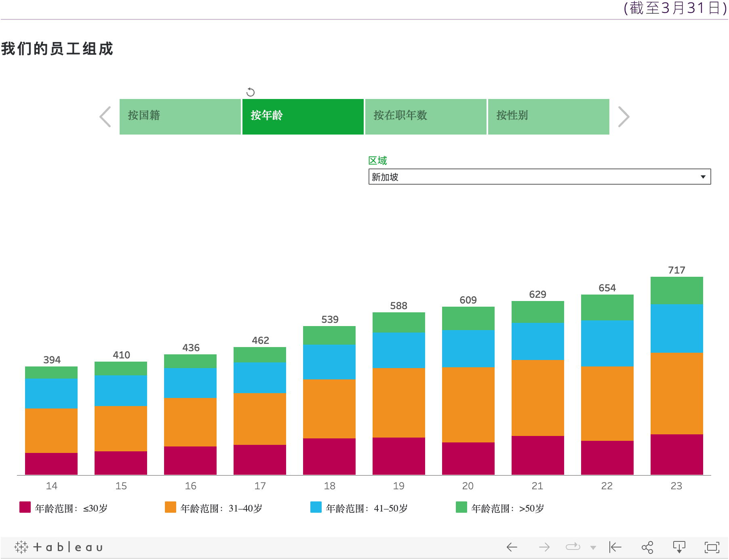Click the green segment of bar 19
This screenshot has width=729, height=560.
click(399, 322)
